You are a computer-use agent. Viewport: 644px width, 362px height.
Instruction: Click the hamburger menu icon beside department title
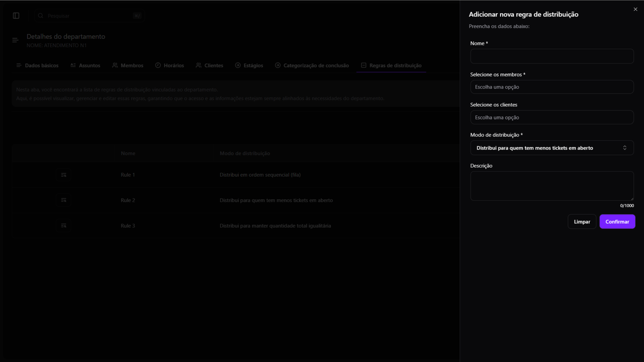pyautogui.click(x=15, y=40)
